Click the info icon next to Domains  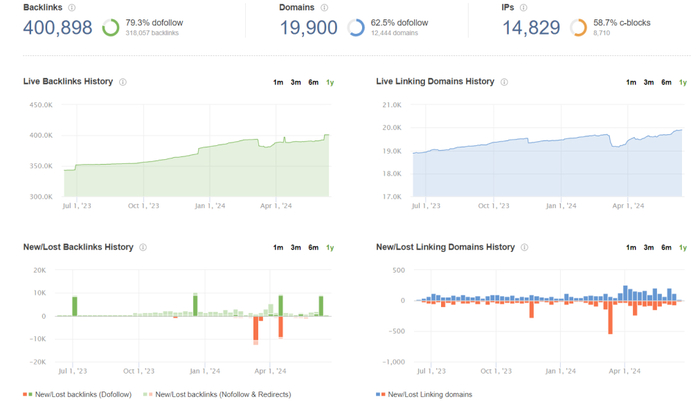click(x=325, y=8)
